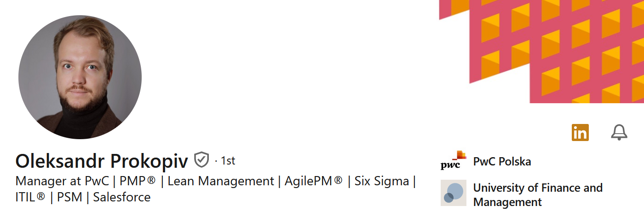
Task: Click the ITIL® text in headline
Action: point(30,197)
